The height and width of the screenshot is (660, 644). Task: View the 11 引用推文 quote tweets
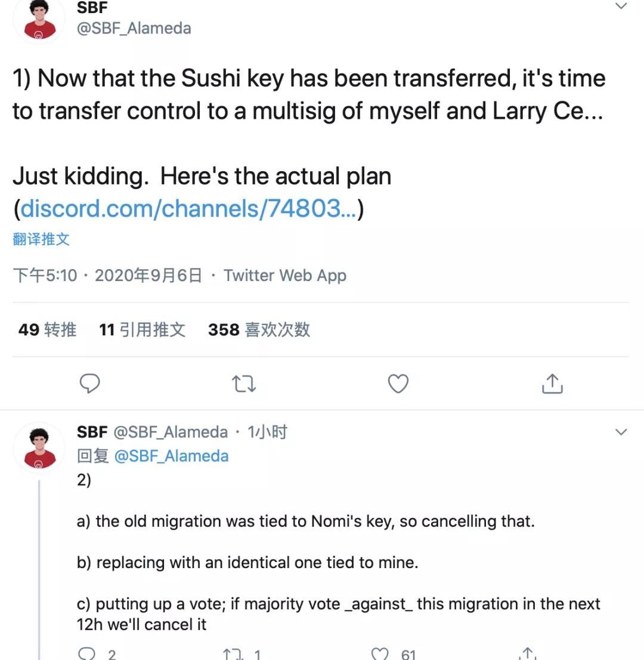coord(142,329)
